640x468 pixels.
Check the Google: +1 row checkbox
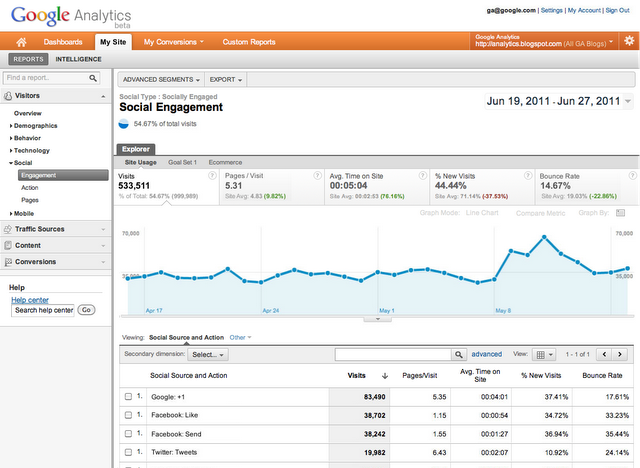128,397
